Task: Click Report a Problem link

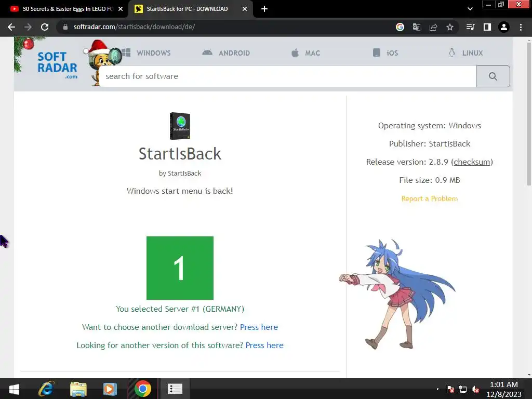Action: (x=430, y=198)
